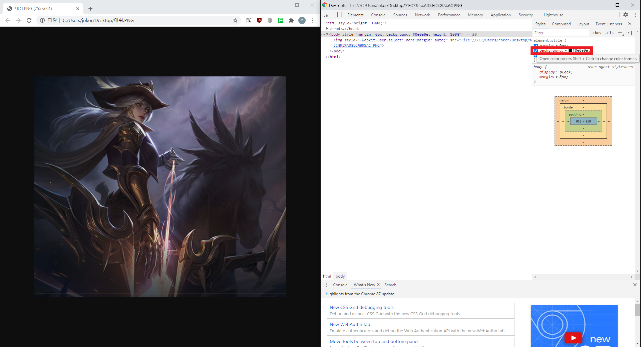This screenshot has width=644, height=347.
Task: Open New CSS Grid debugging tools link
Action: coord(361,307)
